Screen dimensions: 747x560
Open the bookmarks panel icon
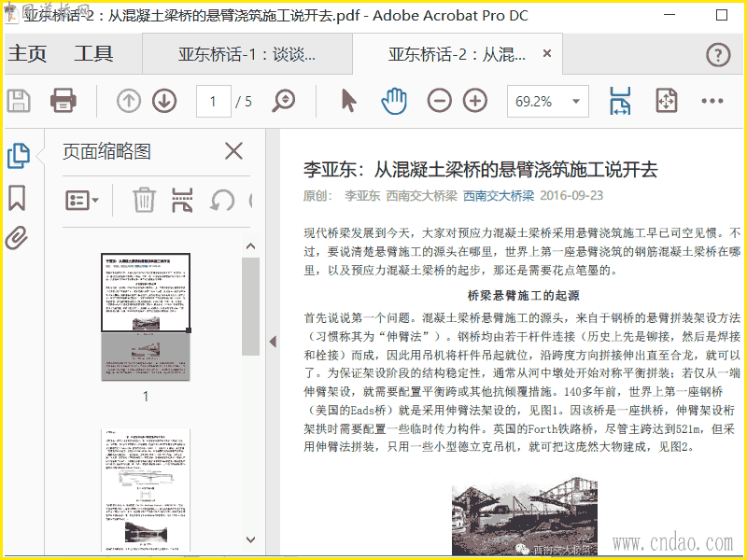pyautogui.click(x=17, y=198)
